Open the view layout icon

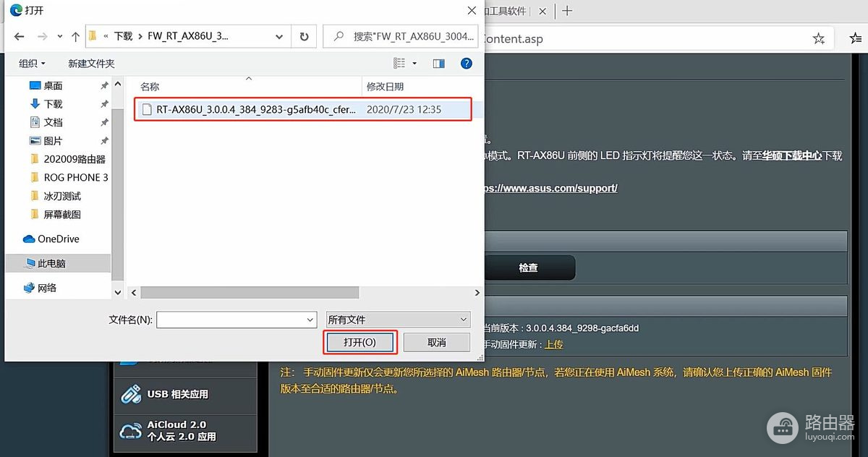[x=399, y=64]
